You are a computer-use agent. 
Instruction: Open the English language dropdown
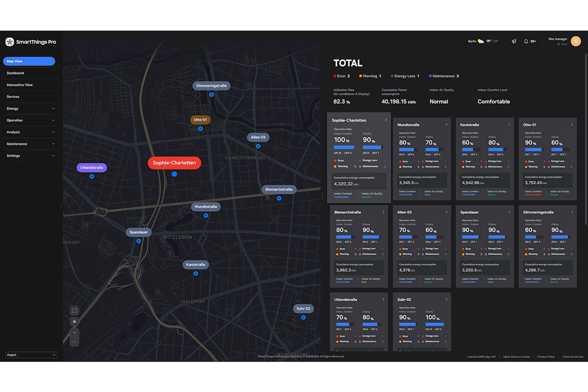coord(31,355)
